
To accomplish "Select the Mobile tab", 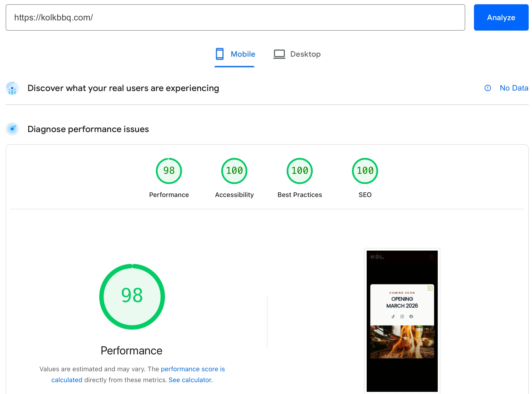I will coord(243,54).
